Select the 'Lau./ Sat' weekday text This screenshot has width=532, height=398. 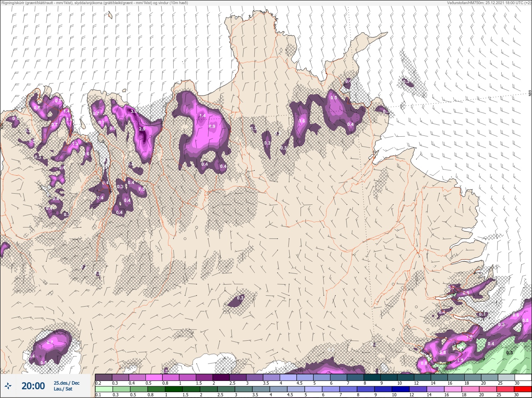pos(63,389)
